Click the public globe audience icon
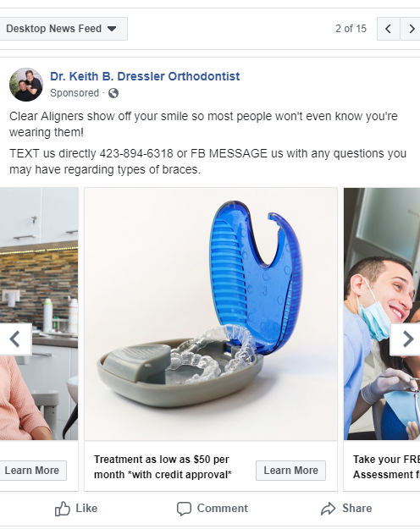420x529 pixels. (113, 93)
